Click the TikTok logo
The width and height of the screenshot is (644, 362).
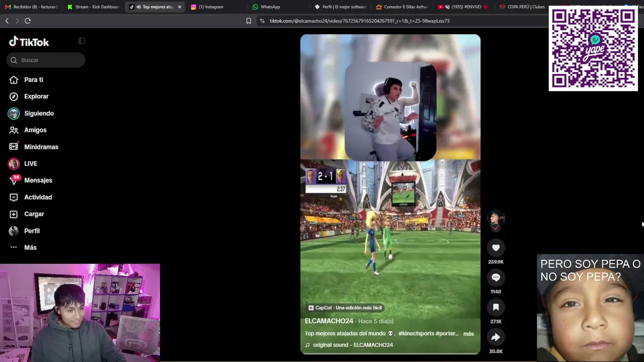(x=29, y=42)
